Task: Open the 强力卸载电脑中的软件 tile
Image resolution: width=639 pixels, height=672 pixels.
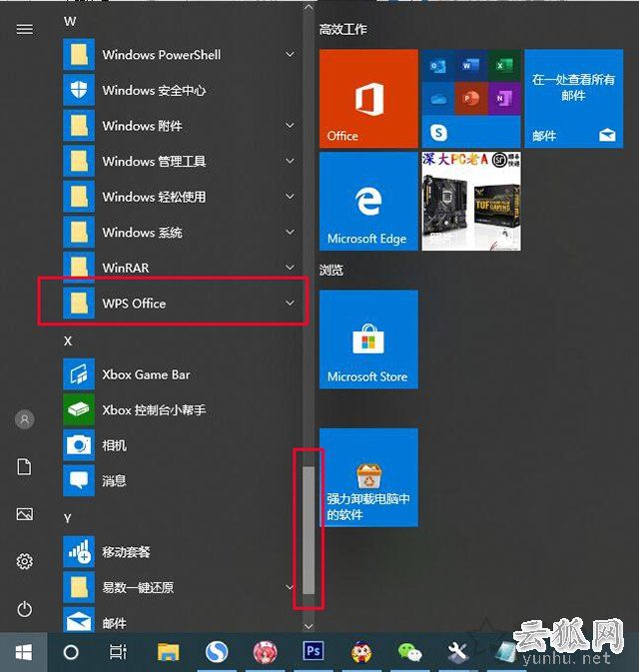Action: [368, 477]
